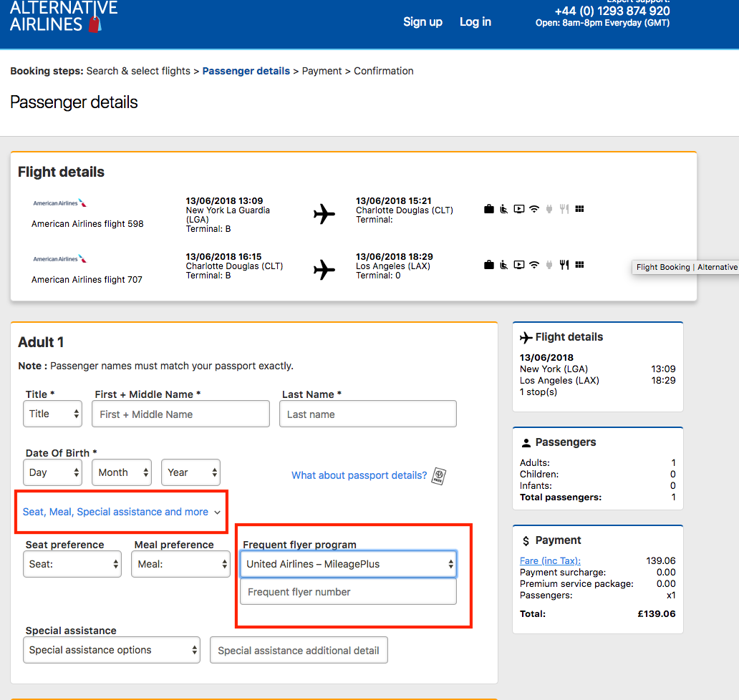Click '1 stop(s)' in sidebar
This screenshot has height=700, width=739.
538,392
